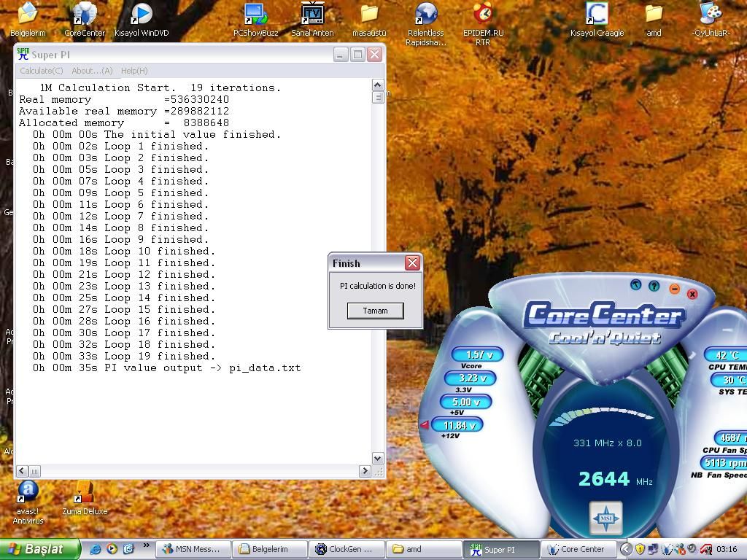747x560 pixels.
Task: Close the Finish dialog with the X
Action: pyautogui.click(x=412, y=262)
